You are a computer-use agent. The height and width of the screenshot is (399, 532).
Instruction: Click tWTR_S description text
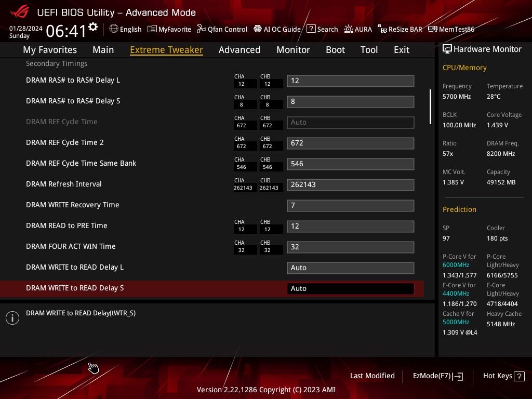pyautogui.click(x=81, y=313)
